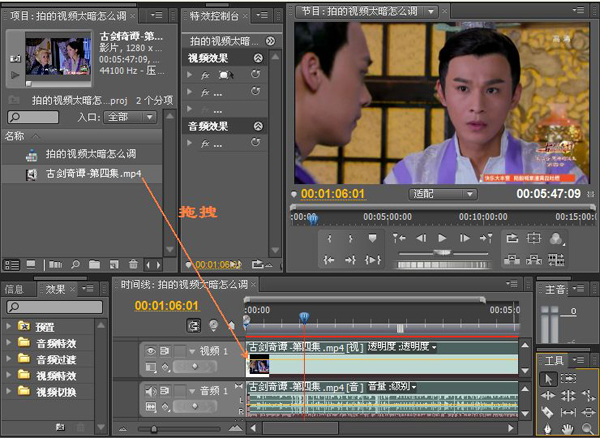
Task: Open the Output color circles button
Action: coord(556,239)
